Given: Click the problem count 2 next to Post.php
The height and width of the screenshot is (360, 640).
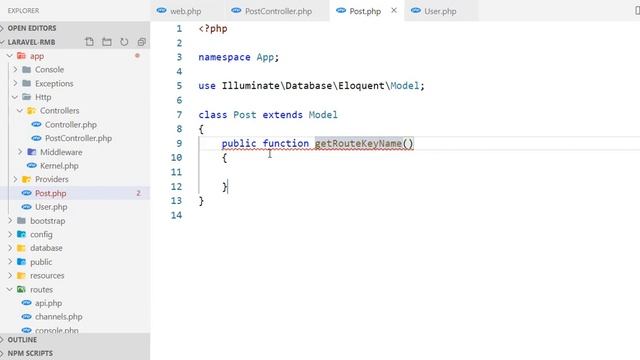Looking at the screenshot, I should pyautogui.click(x=138, y=193).
